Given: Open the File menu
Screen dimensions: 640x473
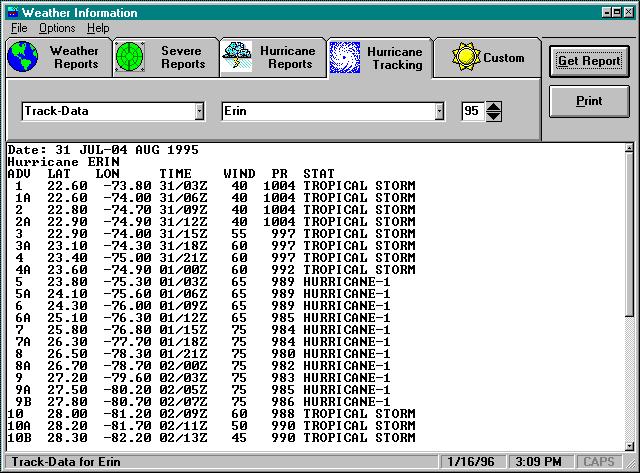Looking at the screenshot, I should click(x=19, y=28).
